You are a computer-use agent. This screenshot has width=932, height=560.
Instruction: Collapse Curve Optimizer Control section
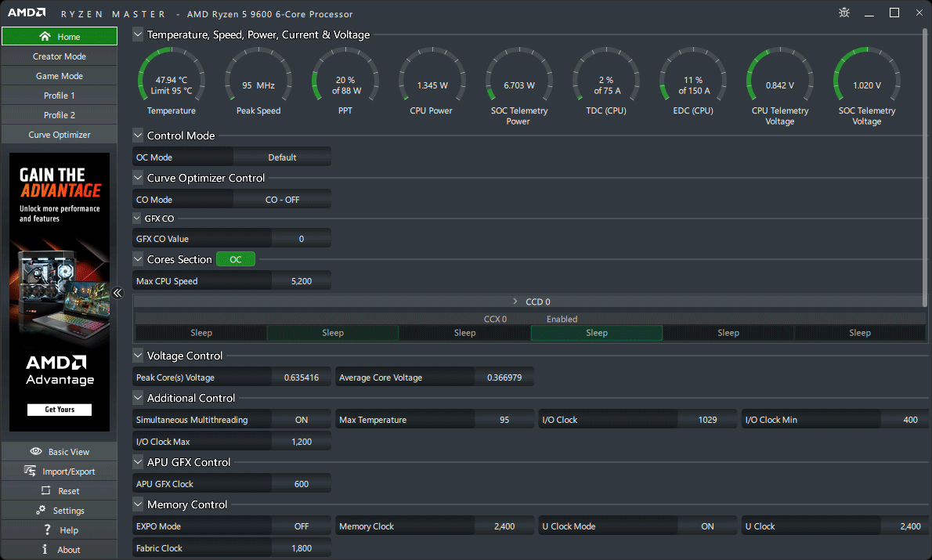pyautogui.click(x=138, y=178)
